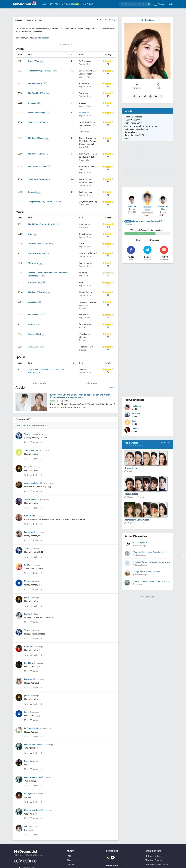The height and width of the screenshot is (868, 186).
Task: Open MyDramaList YouTube channel with 475,000 subscribers
Action: coord(164,250)
